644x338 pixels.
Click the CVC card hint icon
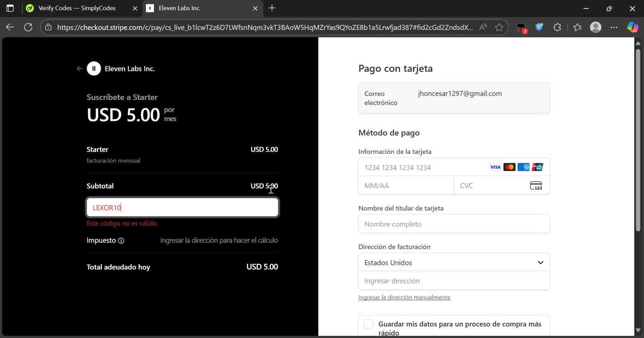(x=536, y=186)
